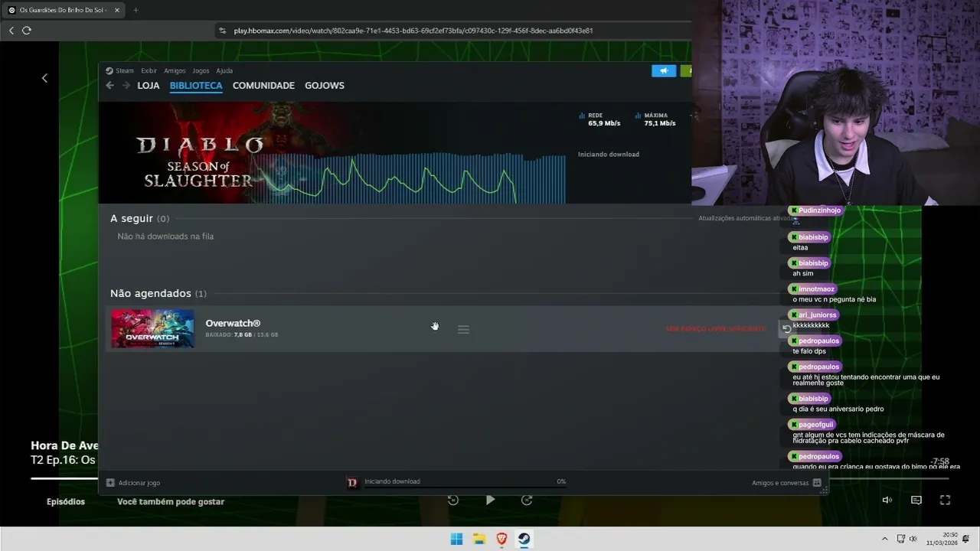
Task: Click the Atualizações automáticas label
Action: pos(746,218)
